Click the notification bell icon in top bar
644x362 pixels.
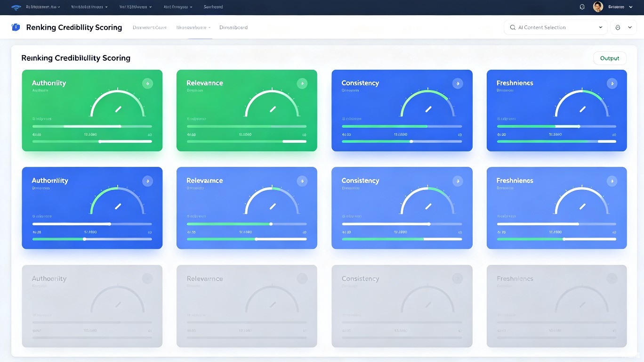point(582,7)
